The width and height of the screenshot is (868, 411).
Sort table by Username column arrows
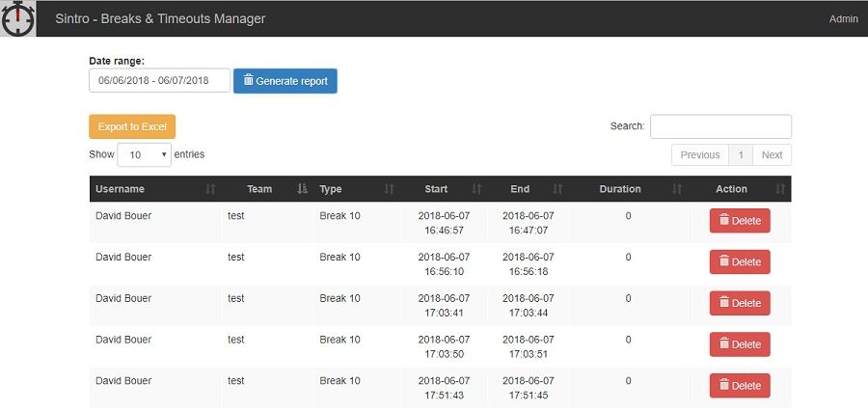tap(210, 189)
